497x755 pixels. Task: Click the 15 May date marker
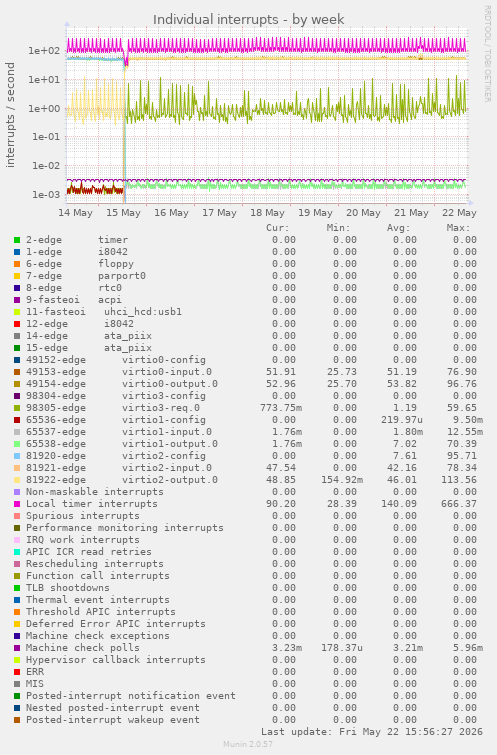click(123, 213)
